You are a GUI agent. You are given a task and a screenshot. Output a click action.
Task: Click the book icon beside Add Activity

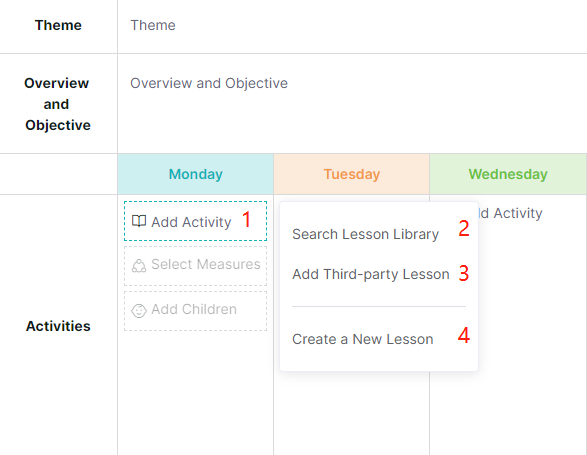coord(139,221)
